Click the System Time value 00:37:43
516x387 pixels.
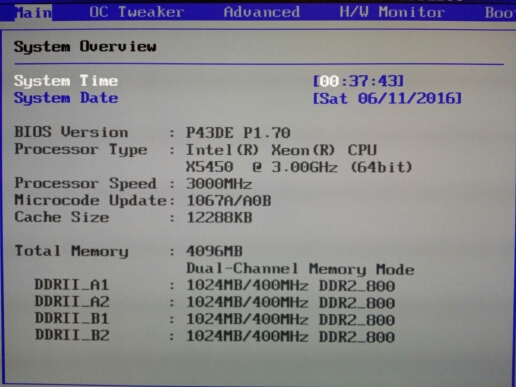click(x=358, y=81)
